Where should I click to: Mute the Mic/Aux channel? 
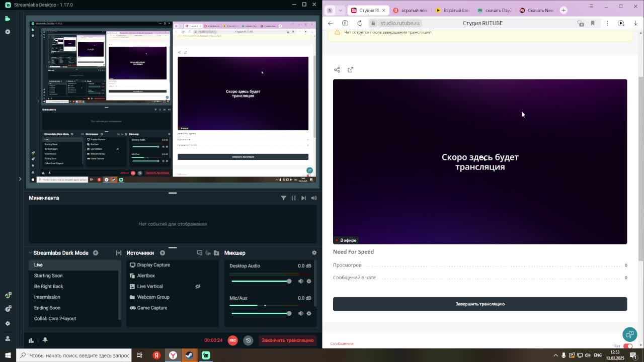point(300,313)
